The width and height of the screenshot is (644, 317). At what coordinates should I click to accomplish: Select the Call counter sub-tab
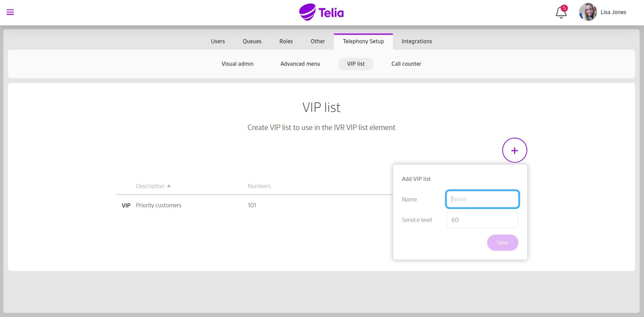click(x=406, y=64)
